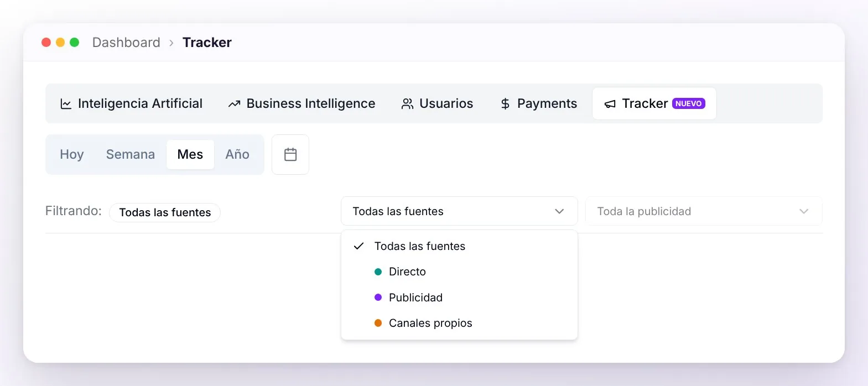Click the purple dot beside Publicidad
The image size is (868, 386).
tap(378, 298)
